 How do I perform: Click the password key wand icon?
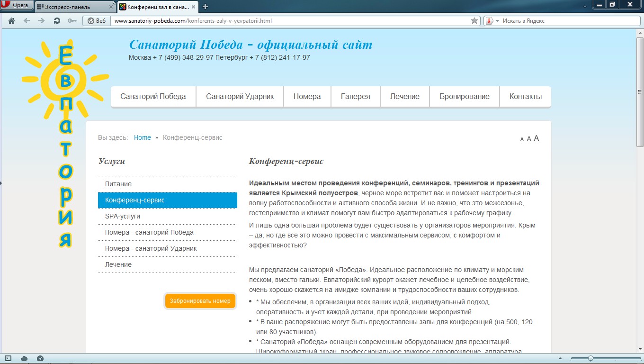pos(72,21)
